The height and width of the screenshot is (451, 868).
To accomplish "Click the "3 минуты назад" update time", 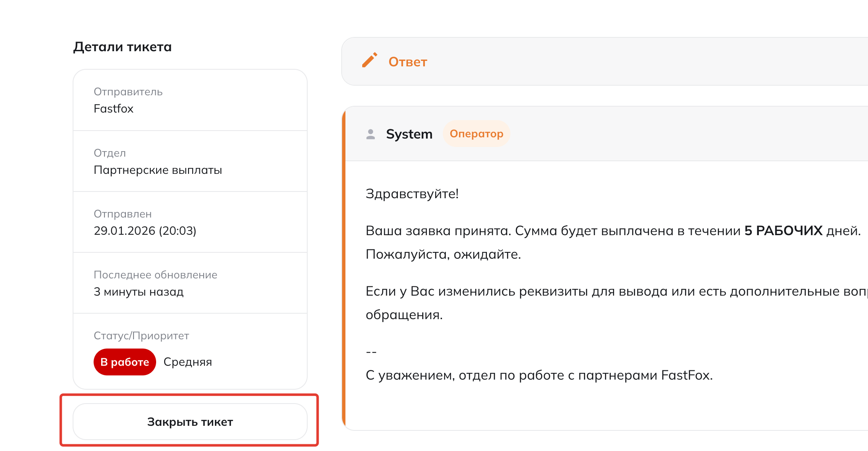I will coord(139,292).
